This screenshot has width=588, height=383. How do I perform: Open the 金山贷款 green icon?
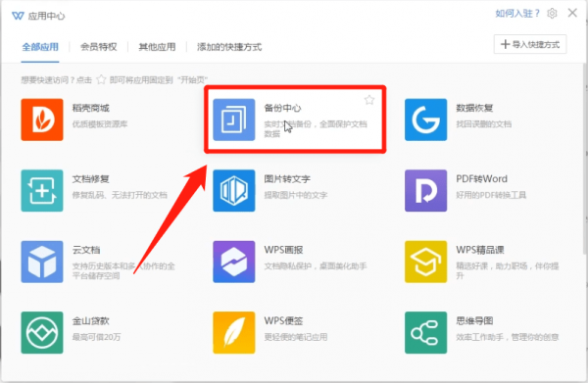tap(42, 332)
